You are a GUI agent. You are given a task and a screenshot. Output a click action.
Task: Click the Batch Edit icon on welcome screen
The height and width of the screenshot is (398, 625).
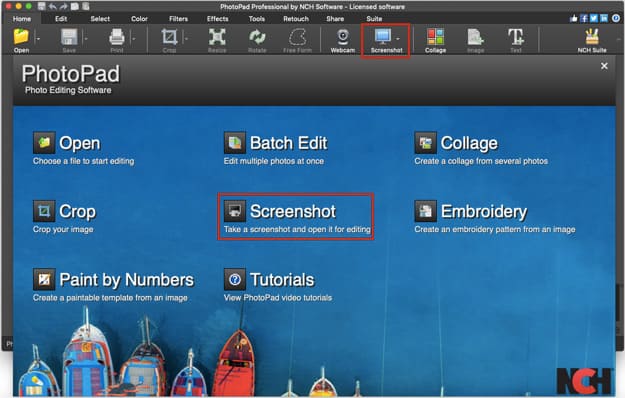(235, 143)
